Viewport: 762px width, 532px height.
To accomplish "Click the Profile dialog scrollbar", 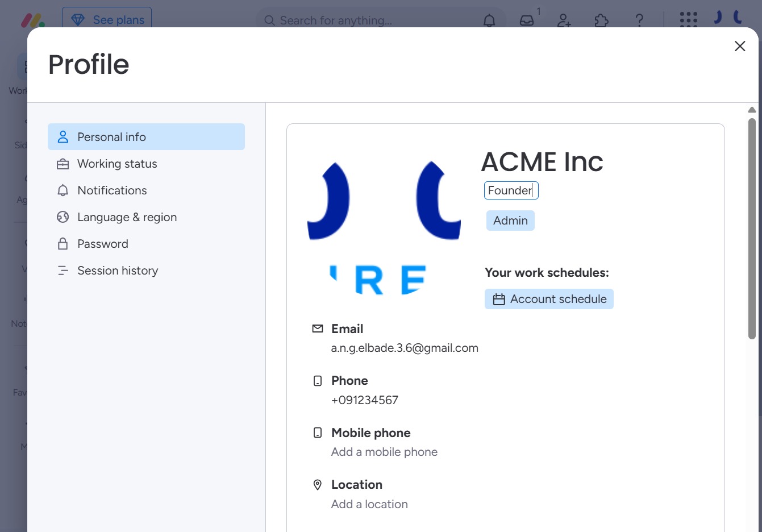I will tap(752, 228).
